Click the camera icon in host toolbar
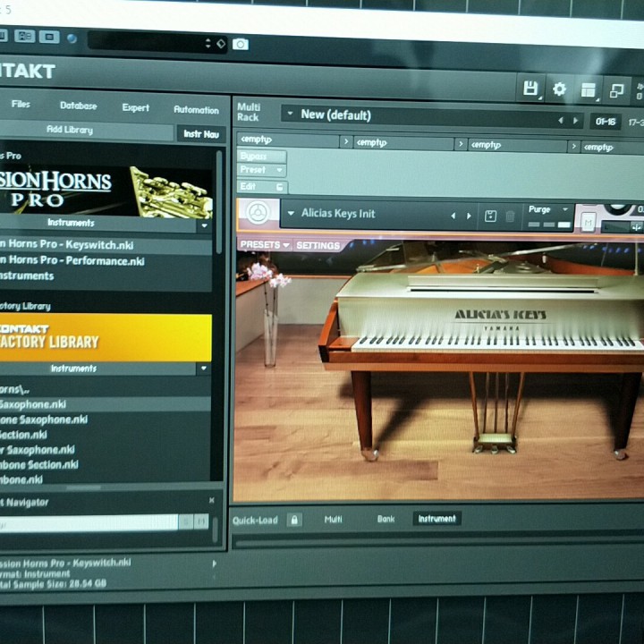Image resolution: width=644 pixels, height=644 pixels. [240, 44]
